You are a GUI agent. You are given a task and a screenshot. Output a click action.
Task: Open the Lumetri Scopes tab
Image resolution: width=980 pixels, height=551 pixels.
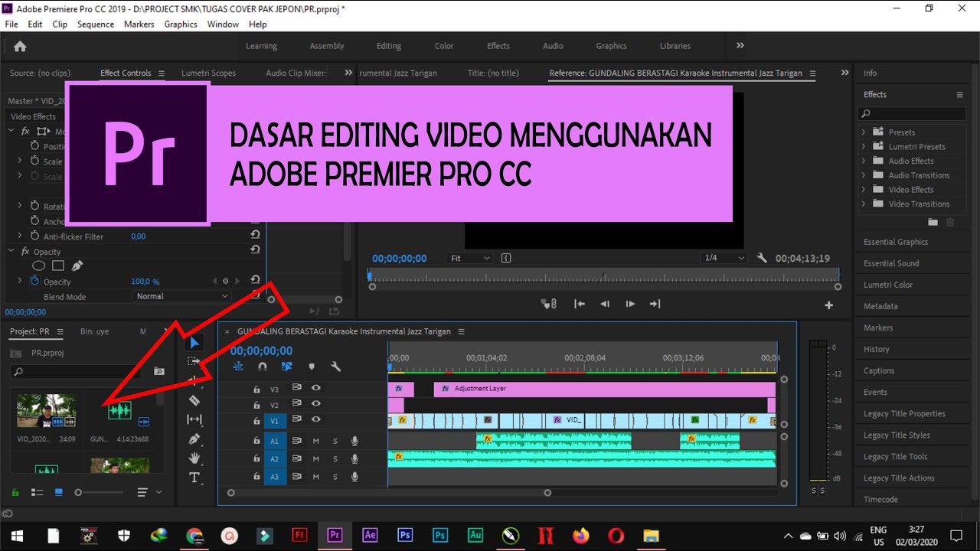208,73
